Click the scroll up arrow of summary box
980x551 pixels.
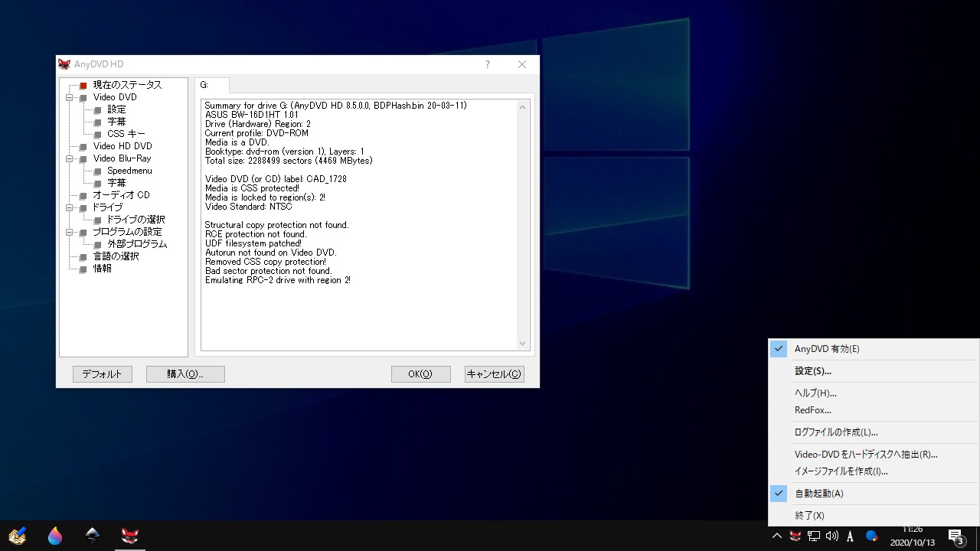coord(523,107)
